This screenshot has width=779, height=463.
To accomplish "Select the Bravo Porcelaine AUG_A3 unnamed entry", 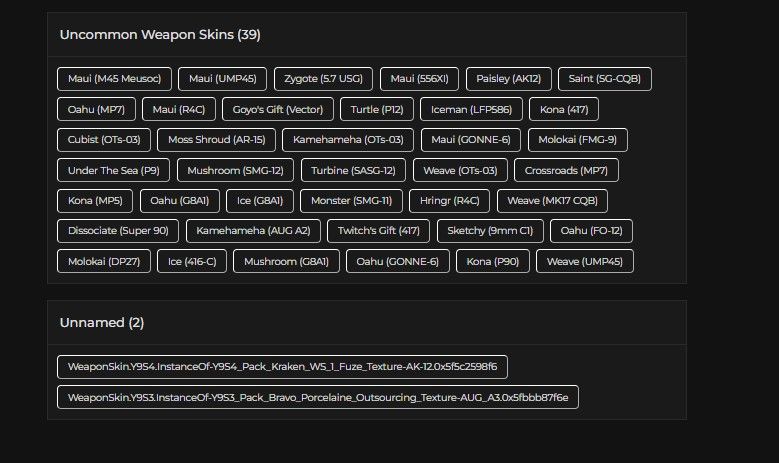I will point(318,397).
